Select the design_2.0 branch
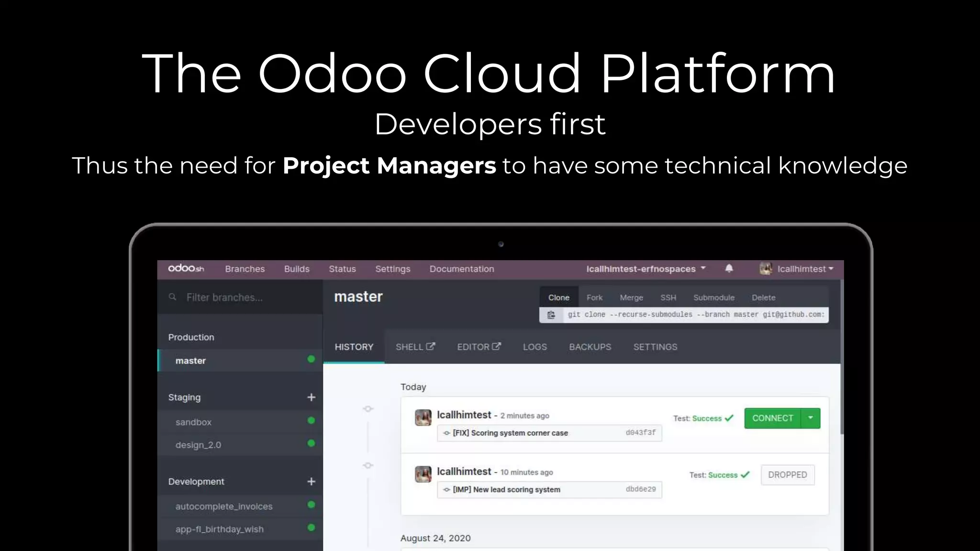980x551 pixels. (240, 445)
